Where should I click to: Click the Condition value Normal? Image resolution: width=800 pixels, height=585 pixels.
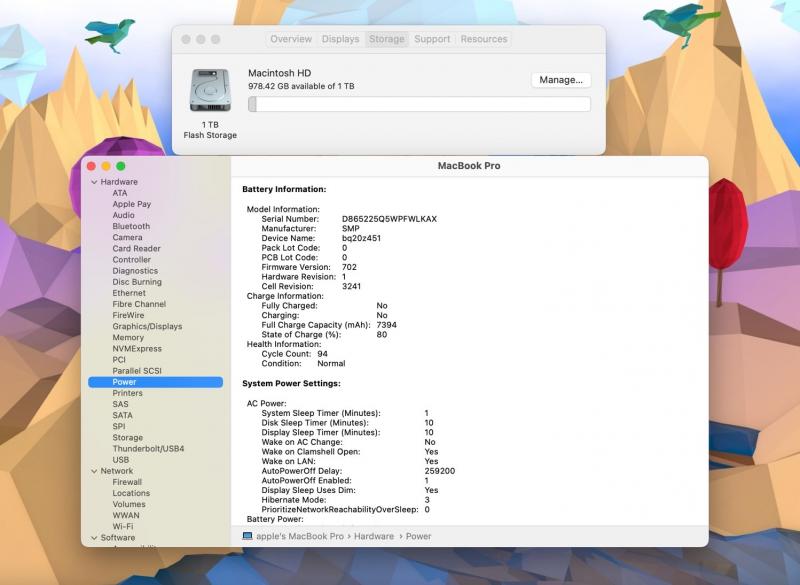click(331, 364)
